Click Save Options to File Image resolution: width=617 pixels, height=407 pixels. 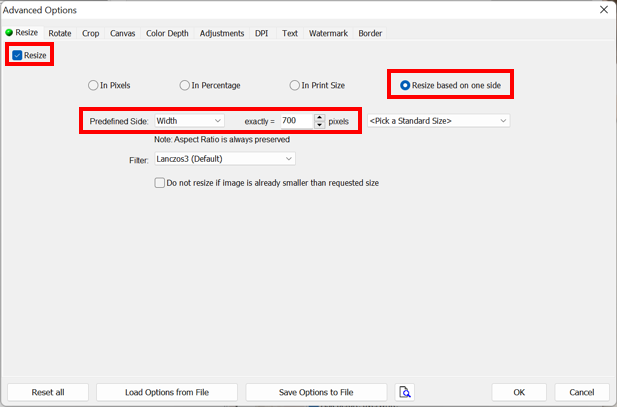pos(316,392)
